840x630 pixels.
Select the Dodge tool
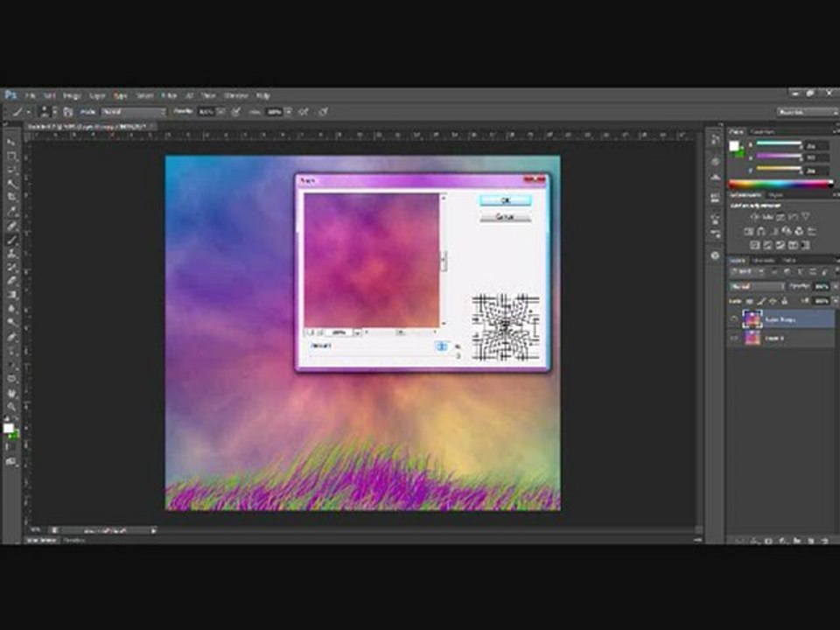click(11, 323)
